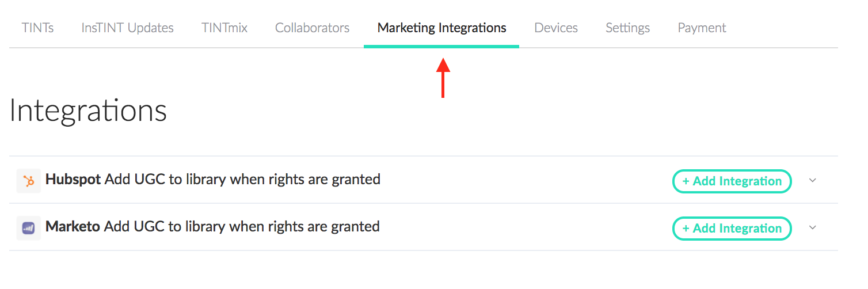Open the Settings tab
The height and width of the screenshot is (289, 868).
(x=628, y=28)
